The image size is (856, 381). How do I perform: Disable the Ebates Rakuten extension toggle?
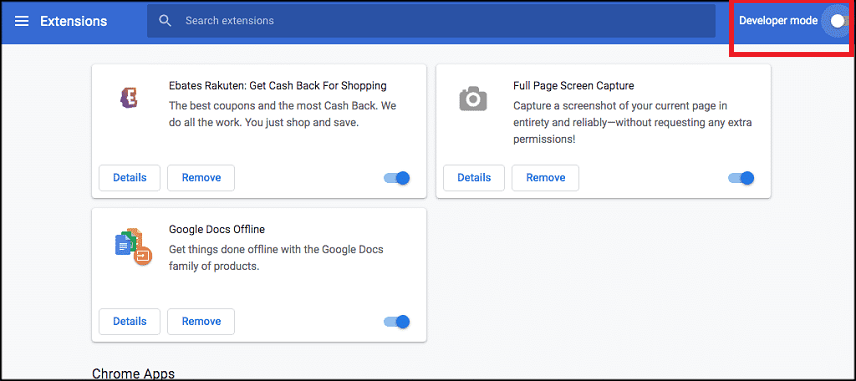point(397,178)
